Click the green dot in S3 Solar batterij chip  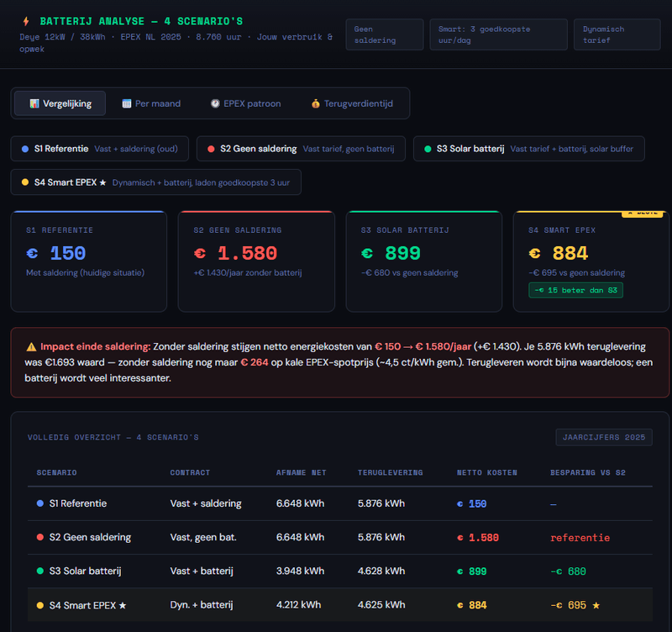(428, 149)
